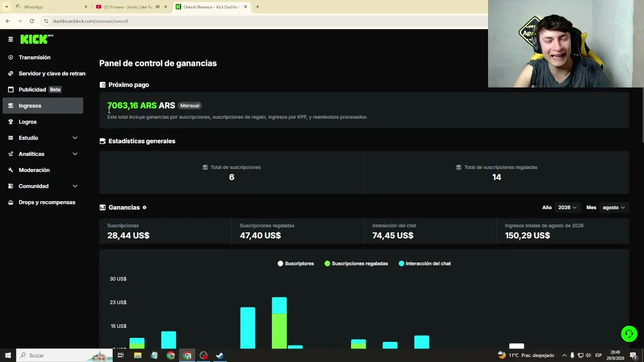The width and height of the screenshot is (644, 362).
Task: Close the WhatsApp tab
Action: pyautogui.click(x=86, y=7)
